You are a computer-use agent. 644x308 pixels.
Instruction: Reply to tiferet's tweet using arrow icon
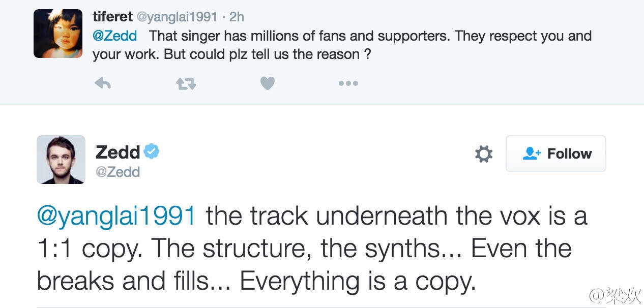click(x=103, y=84)
